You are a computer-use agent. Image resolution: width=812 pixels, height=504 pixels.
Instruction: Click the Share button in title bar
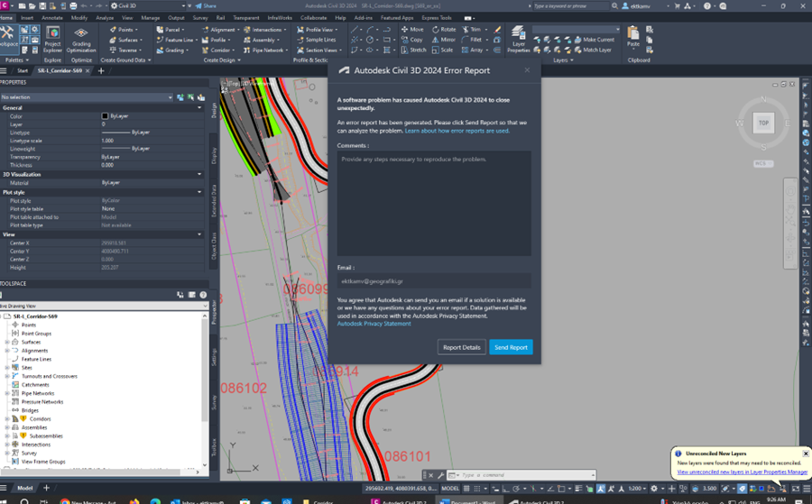coord(206,5)
